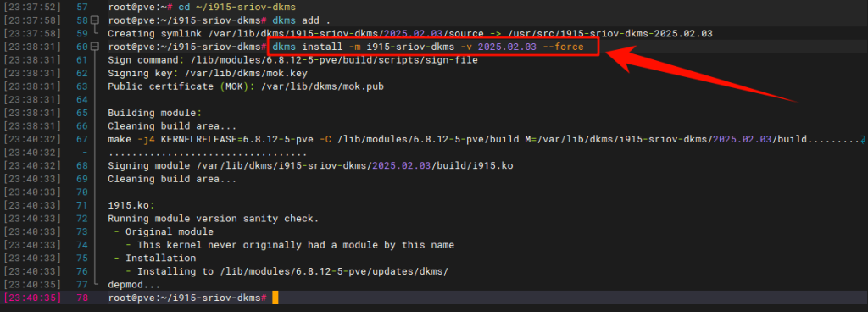Click line number 71 beside i915.ko

tap(82, 205)
